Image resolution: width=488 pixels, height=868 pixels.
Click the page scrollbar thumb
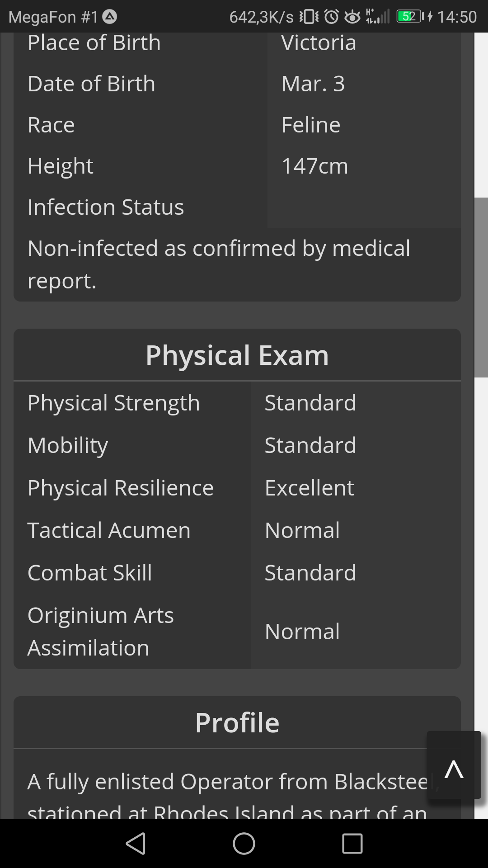tap(481, 287)
